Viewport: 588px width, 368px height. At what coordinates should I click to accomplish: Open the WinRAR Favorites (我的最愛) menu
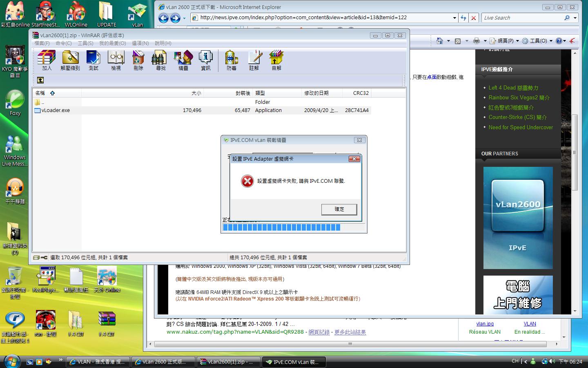point(112,43)
